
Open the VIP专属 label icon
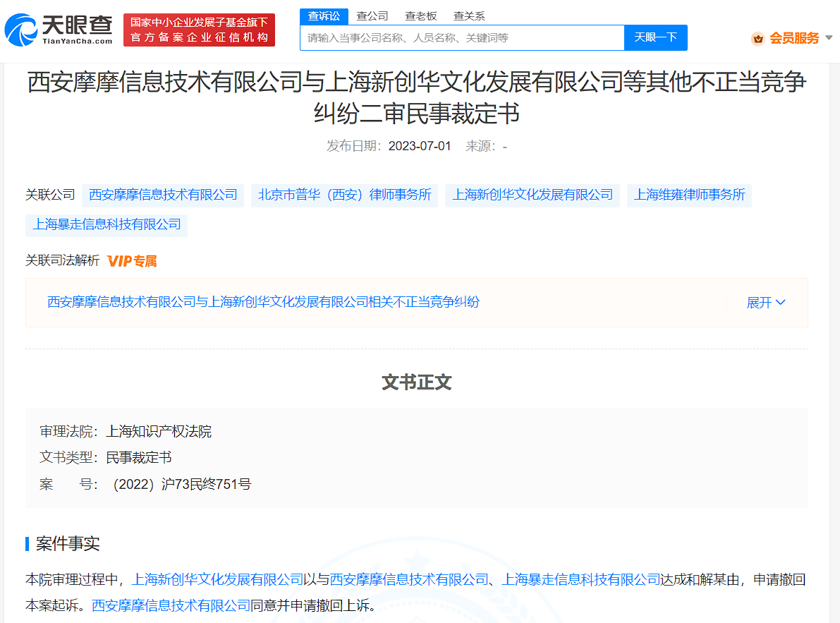pos(132,260)
